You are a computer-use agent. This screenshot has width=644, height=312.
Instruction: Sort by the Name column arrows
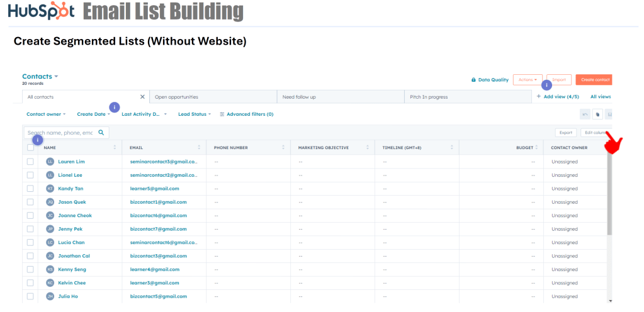click(115, 148)
